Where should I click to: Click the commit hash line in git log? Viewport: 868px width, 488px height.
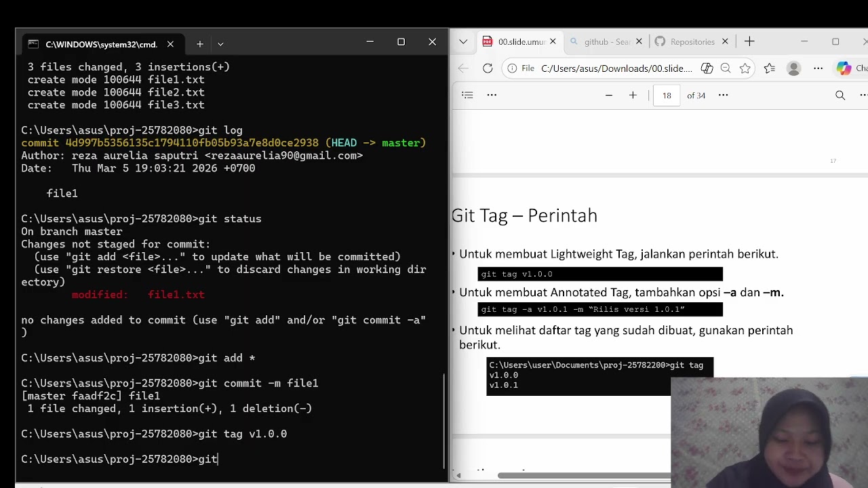pyautogui.click(x=223, y=143)
